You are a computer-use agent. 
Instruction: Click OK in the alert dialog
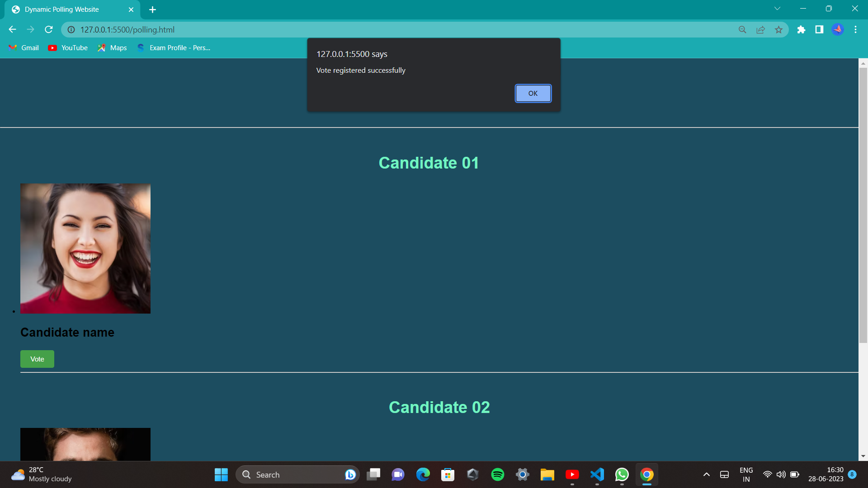coord(533,94)
